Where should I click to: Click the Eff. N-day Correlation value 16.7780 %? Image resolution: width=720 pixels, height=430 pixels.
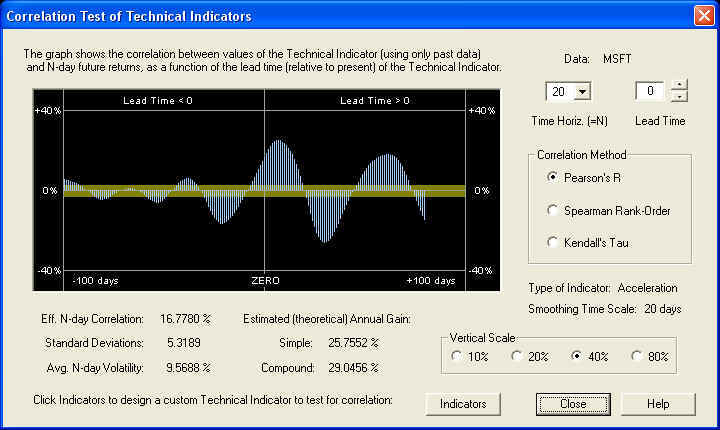click(186, 318)
